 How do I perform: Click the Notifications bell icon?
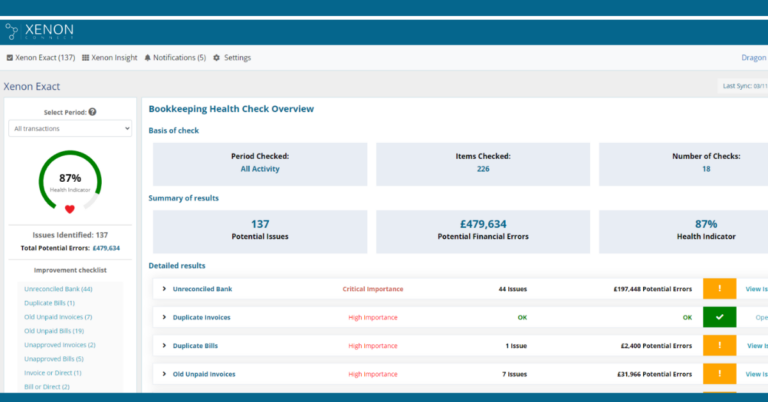(x=147, y=58)
